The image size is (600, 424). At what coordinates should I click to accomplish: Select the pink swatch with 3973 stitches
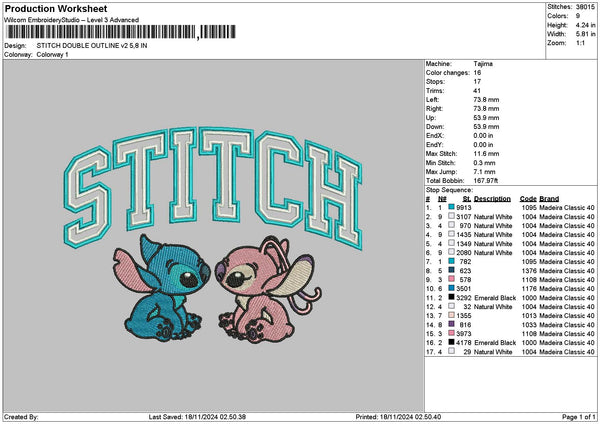(x=452, y=334)
